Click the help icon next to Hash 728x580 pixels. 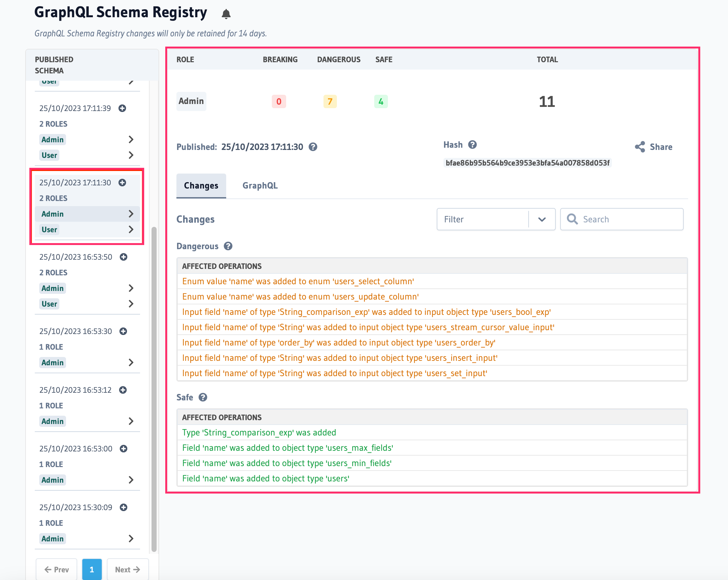point(472,145)
